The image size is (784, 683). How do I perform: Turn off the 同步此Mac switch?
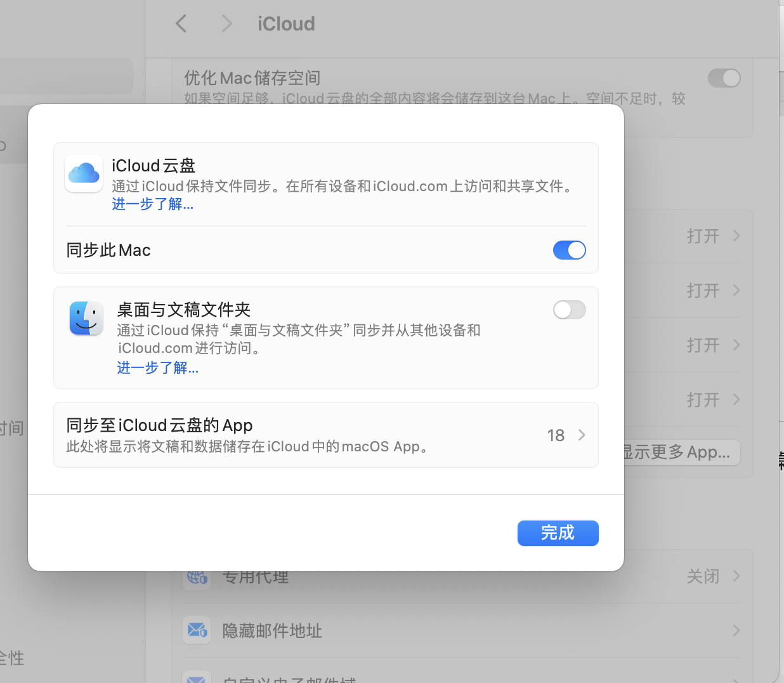click(x=569, y=250)
